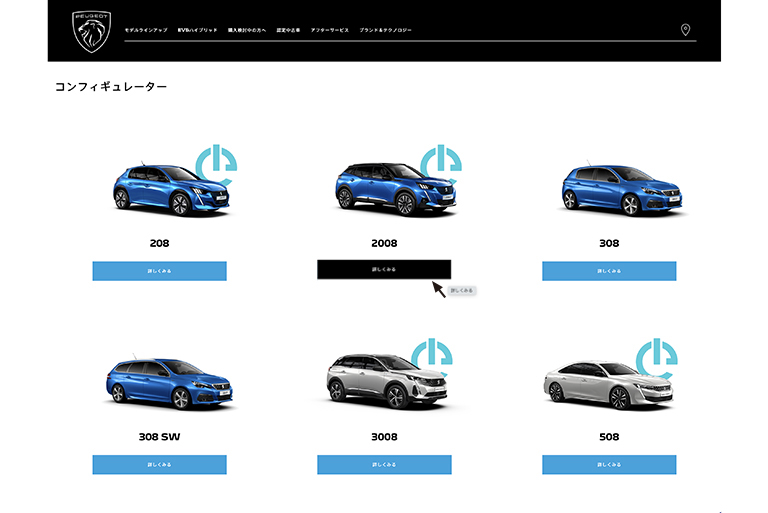
Task: Click the Peugeot lion logo
Action: click(x=92, y=31)
